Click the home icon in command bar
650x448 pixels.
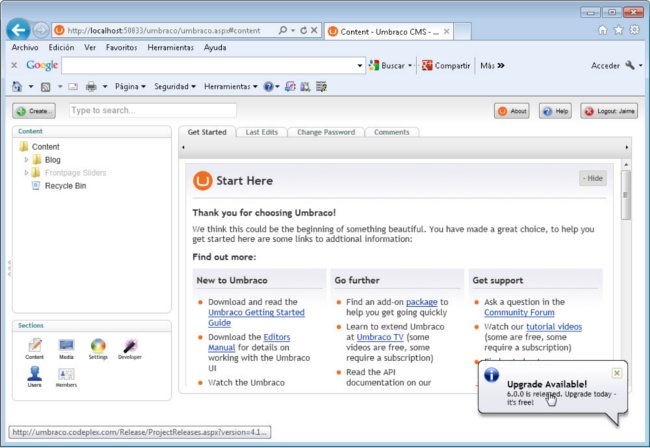pos(17,87)
